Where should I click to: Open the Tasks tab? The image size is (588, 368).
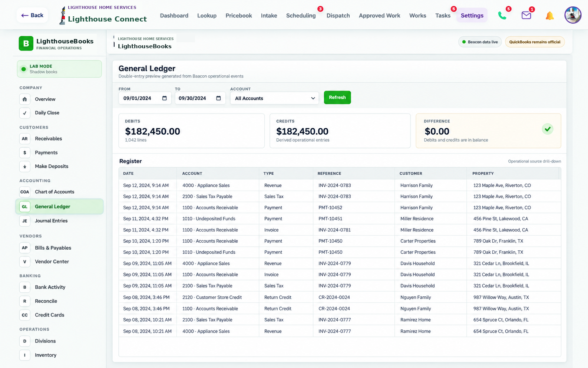[x=443, y=16]
